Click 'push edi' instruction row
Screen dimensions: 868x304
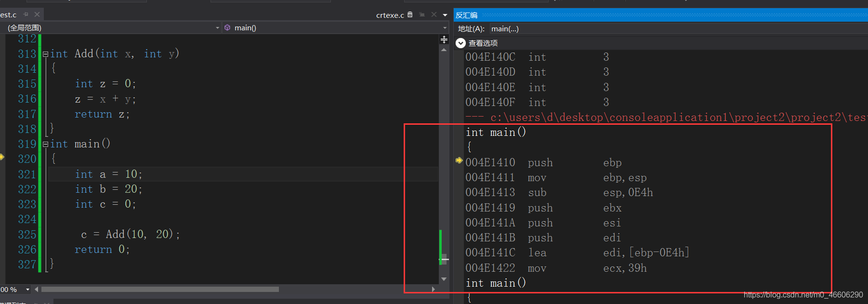pyautogui.click(x=543, y=238)
